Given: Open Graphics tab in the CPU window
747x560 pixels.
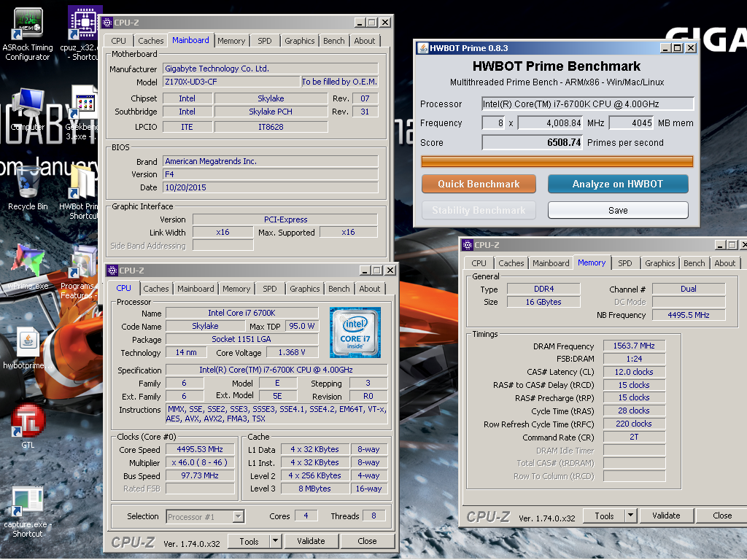Looking at the screenshot, I should (x=305, y=289).
